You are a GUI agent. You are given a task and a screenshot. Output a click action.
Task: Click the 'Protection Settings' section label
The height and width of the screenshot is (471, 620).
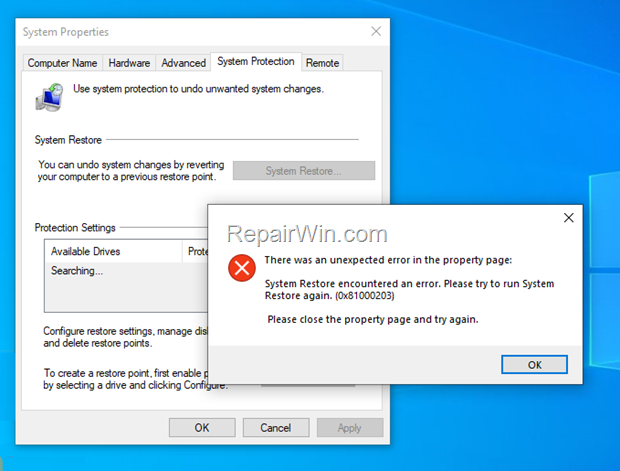[x=75, y=228]
